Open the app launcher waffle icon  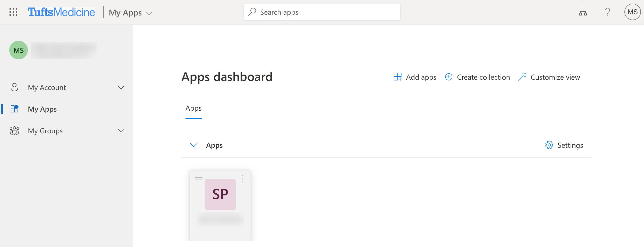click(14, 12)
